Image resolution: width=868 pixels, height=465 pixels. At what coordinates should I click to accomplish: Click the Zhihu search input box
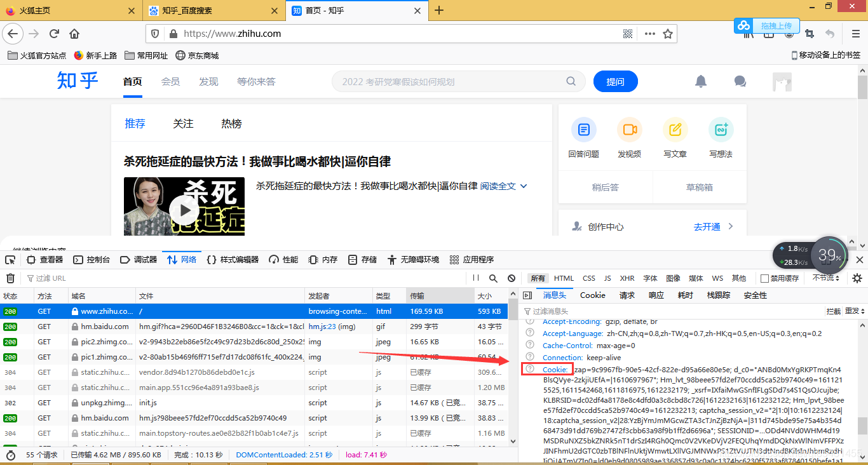[450, 81]
